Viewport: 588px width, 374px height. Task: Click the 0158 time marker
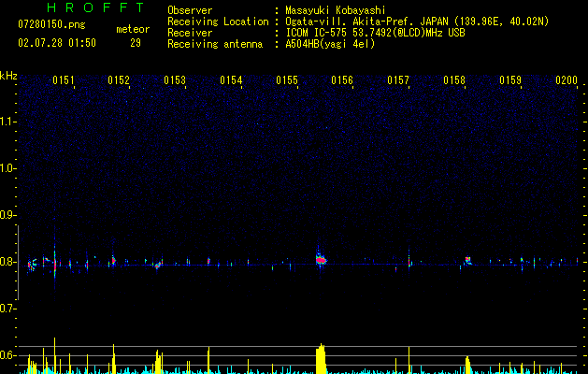(454, 80)
